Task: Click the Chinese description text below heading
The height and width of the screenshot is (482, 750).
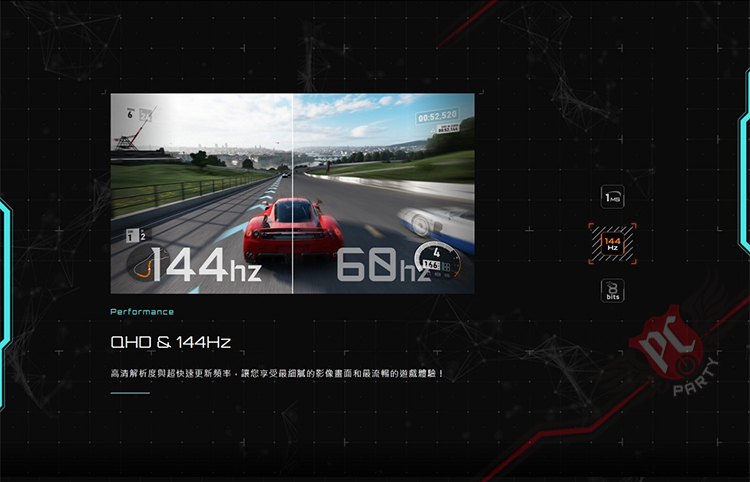Action: point(277,373)
